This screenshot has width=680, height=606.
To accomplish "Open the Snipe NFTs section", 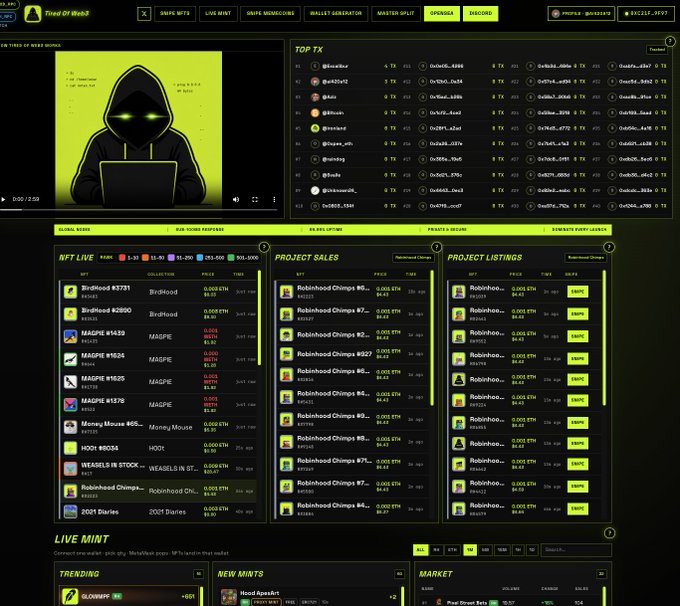I will point(175,13).
